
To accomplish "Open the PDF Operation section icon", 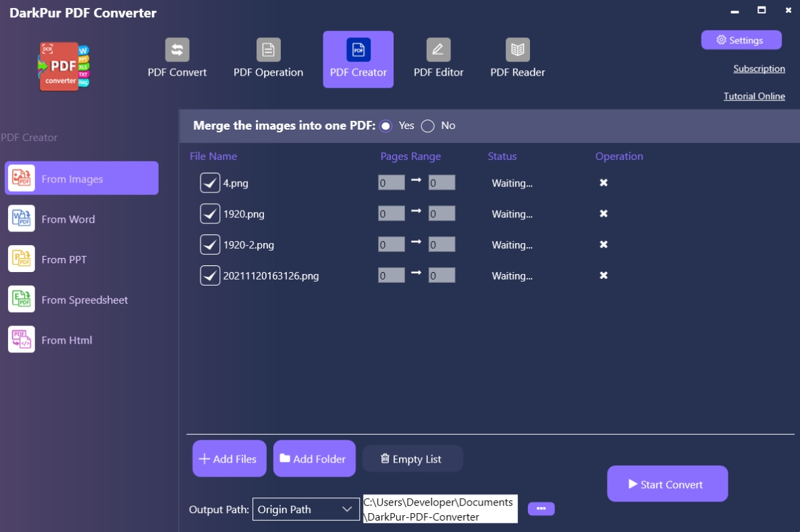I will (268, 50).
